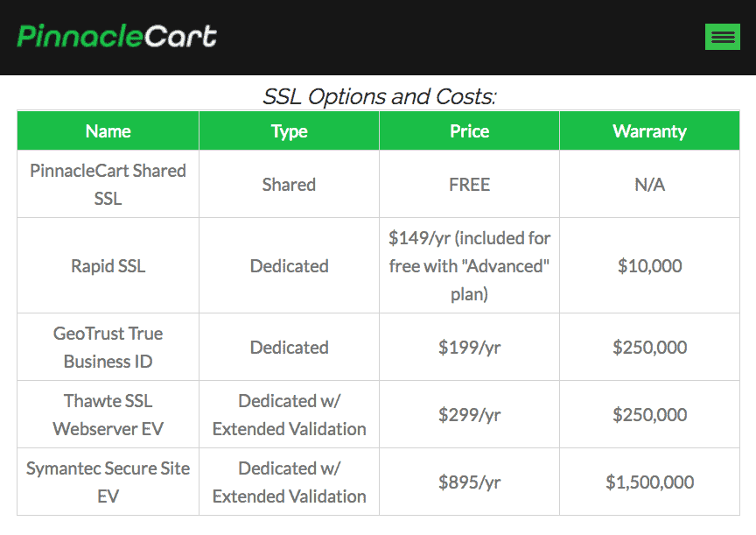
Task: Open the green hamburger menu
Action: 722,37
